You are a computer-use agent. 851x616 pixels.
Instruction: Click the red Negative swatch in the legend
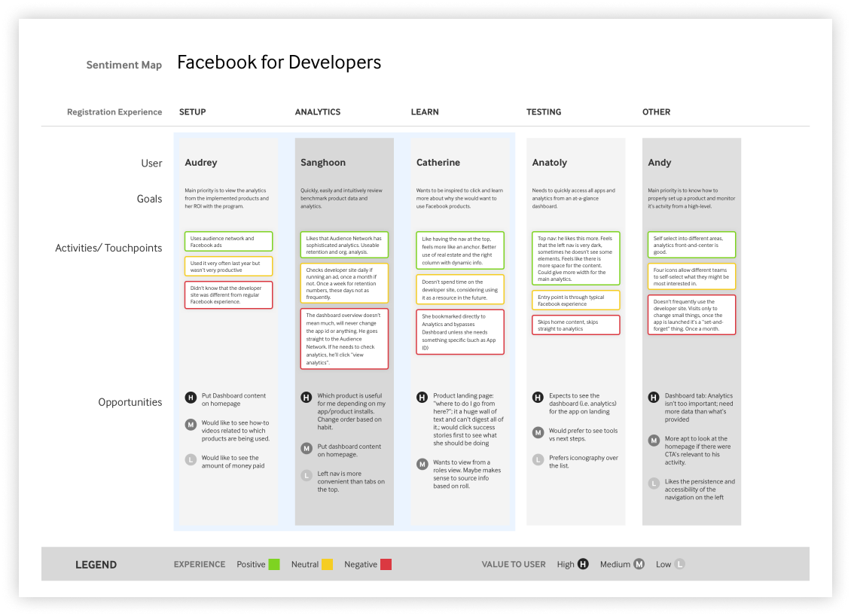click(x=386, y=563)
